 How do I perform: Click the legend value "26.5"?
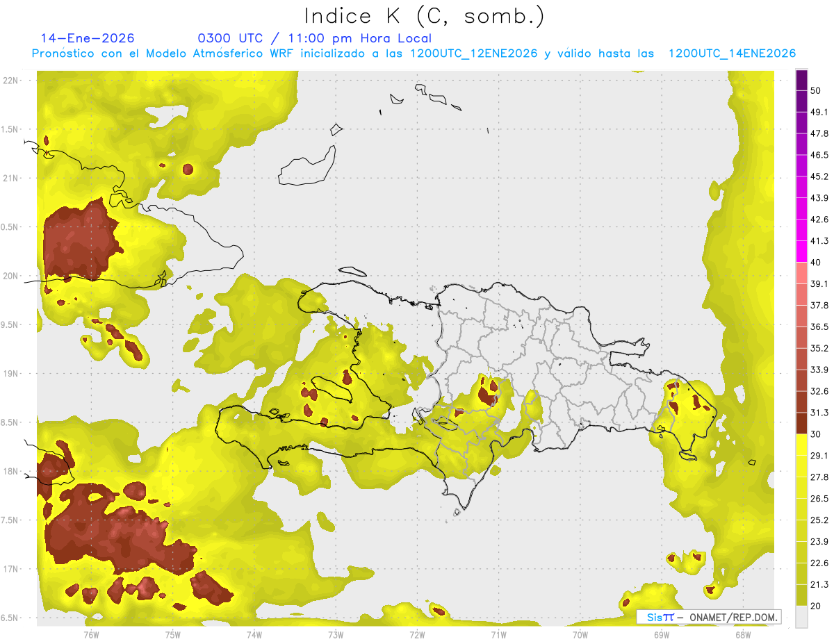[x=819, y=499]
